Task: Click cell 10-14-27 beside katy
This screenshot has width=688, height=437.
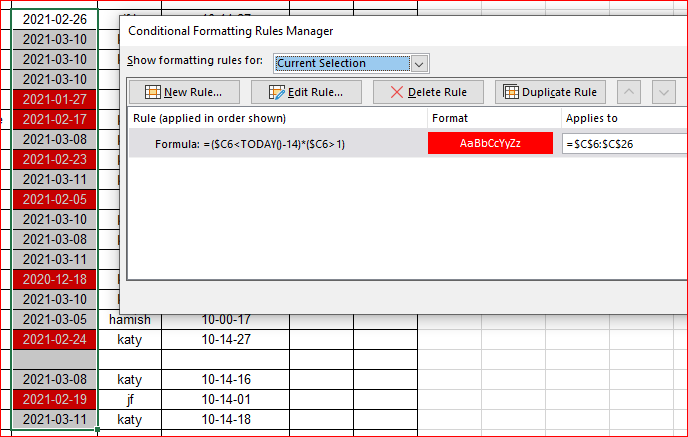Action: 226,339
